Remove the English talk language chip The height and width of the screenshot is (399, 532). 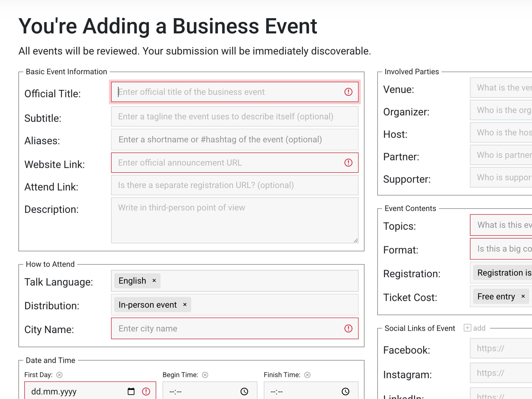coord(154,280)
